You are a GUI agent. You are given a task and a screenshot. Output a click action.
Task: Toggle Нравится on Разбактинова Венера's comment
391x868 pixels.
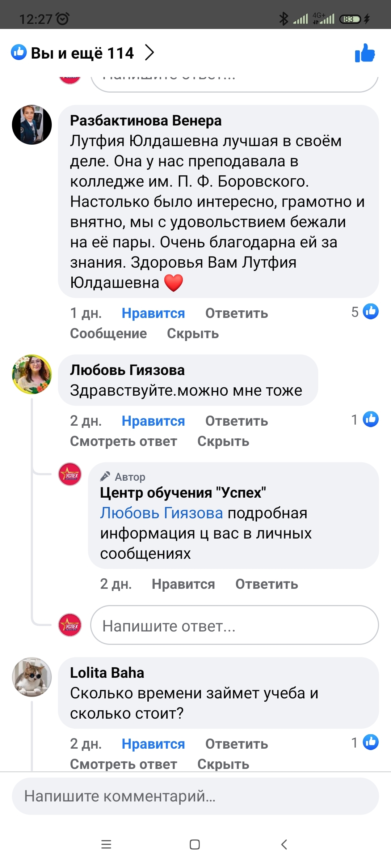pyautogui.click(x=153, y=313)
